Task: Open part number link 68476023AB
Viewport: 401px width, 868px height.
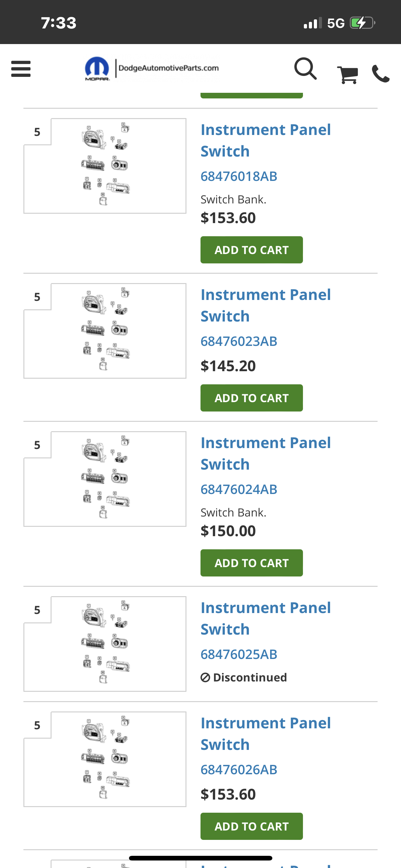Action: point(239,341)
